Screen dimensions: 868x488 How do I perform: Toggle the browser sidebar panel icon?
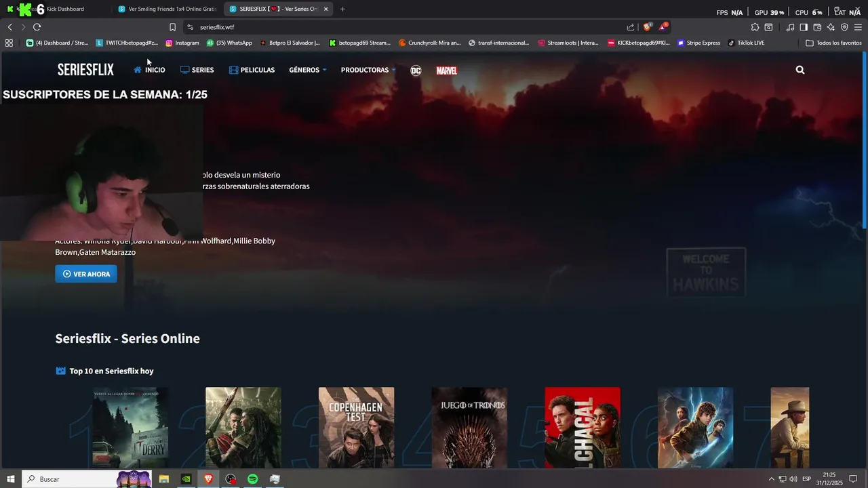[x=804, y=27]
